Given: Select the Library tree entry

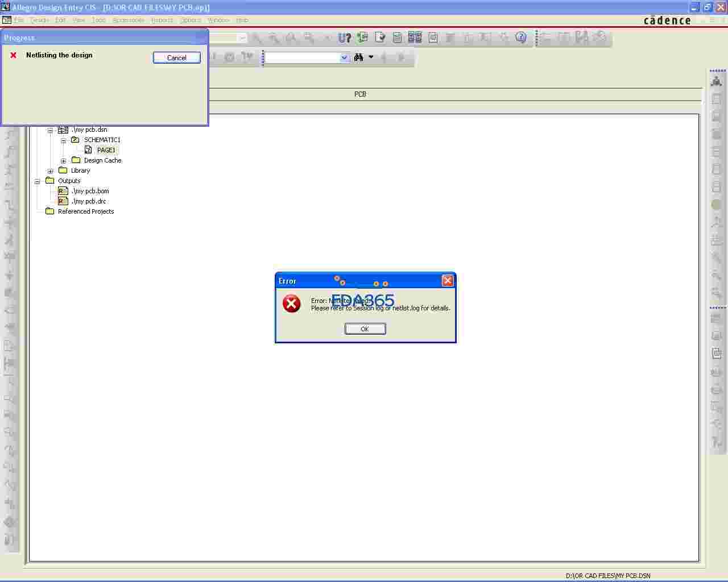Looking at the screenshot, I should click(x=80, y=171).
